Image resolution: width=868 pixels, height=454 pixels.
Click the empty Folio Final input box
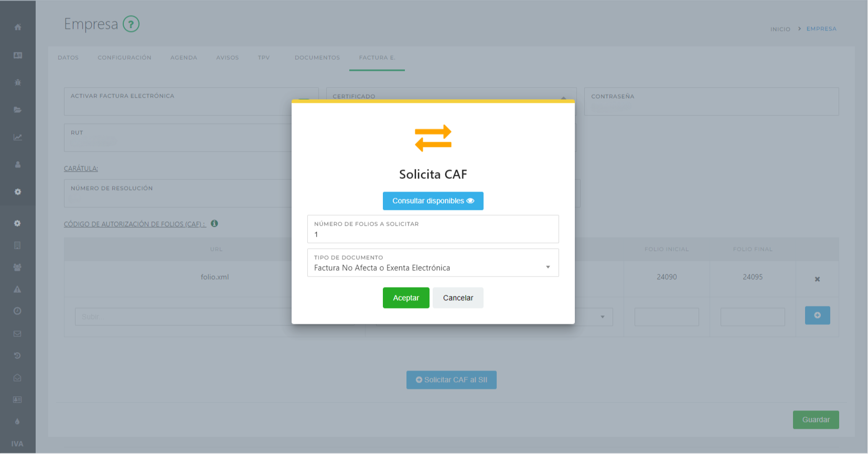(x=753, y=317)
